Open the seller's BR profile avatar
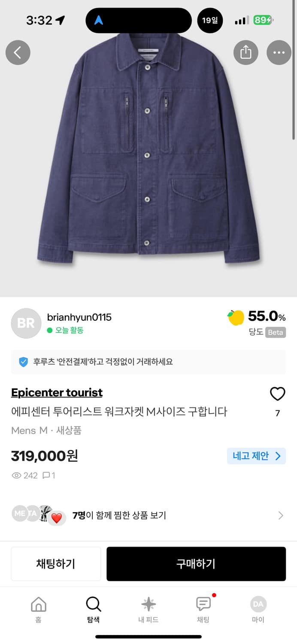Screen dimensions: 297x644 pyautogui.click(x=26, y=322)
